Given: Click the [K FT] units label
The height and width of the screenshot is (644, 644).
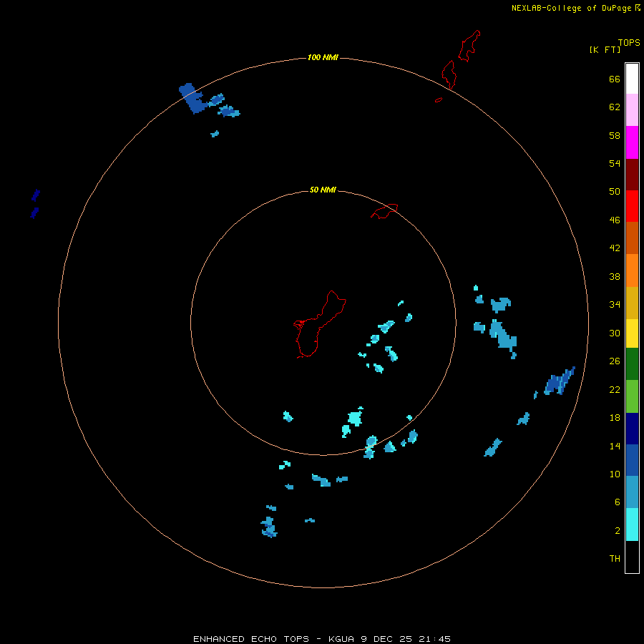Looking at the screenshot, I should tap(605, 49).
